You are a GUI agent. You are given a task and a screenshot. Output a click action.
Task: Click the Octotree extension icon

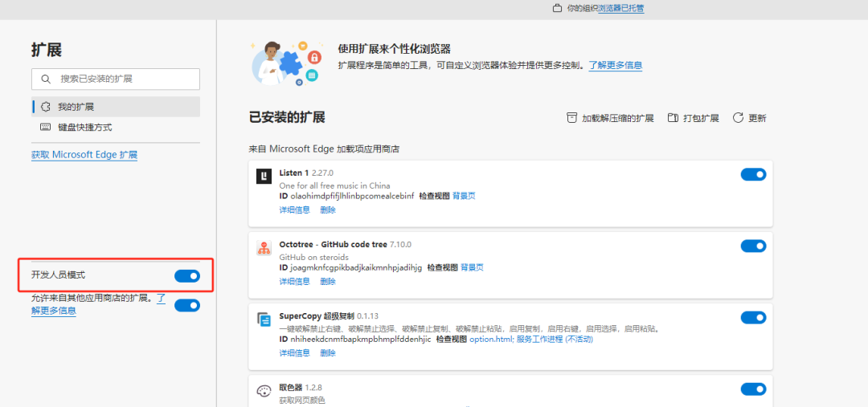264,248
